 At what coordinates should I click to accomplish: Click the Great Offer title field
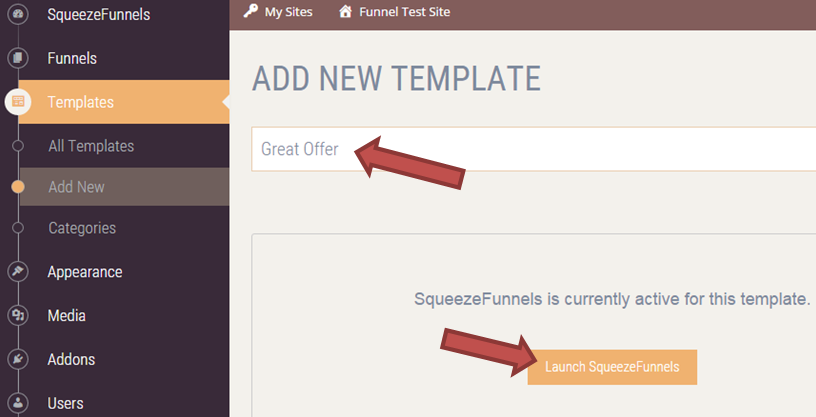tap(530, 149)
